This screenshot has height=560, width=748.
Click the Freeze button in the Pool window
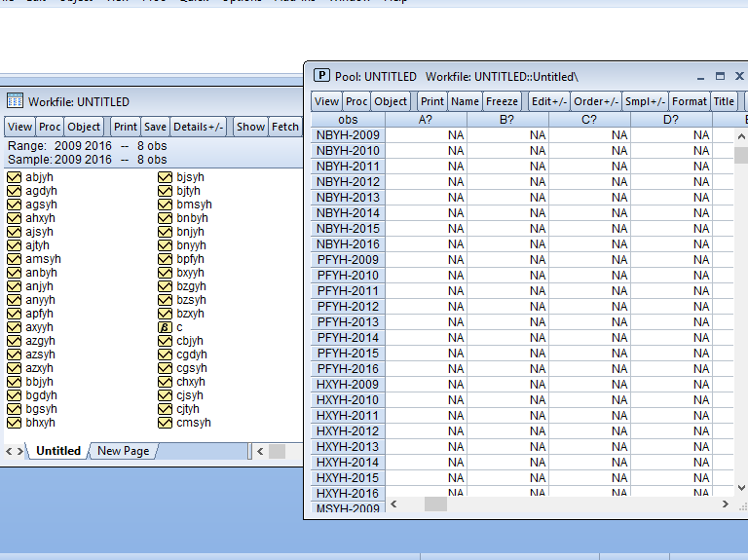(502, 101)
